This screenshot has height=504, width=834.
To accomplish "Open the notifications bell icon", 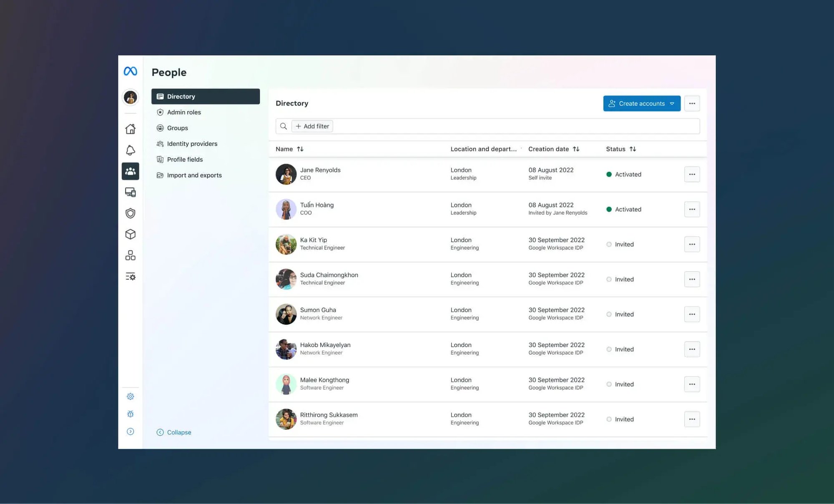I will pyautogui.click(x=130, y=149).
